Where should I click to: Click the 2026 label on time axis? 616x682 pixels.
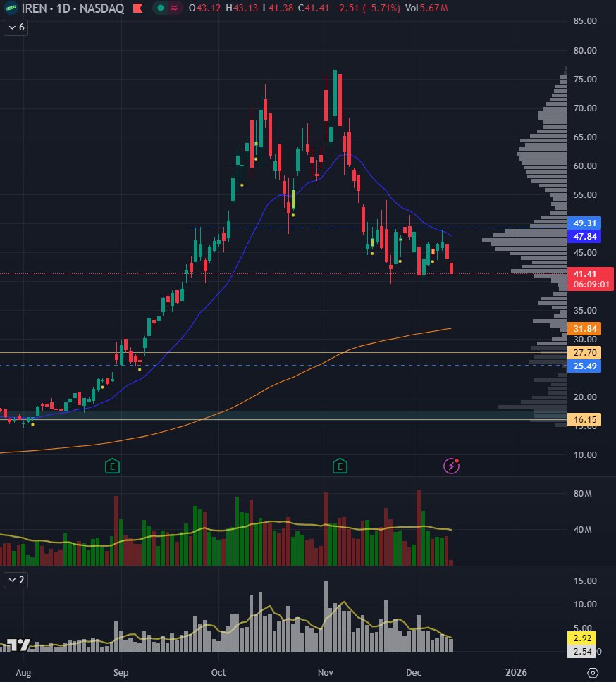point(516,672)
